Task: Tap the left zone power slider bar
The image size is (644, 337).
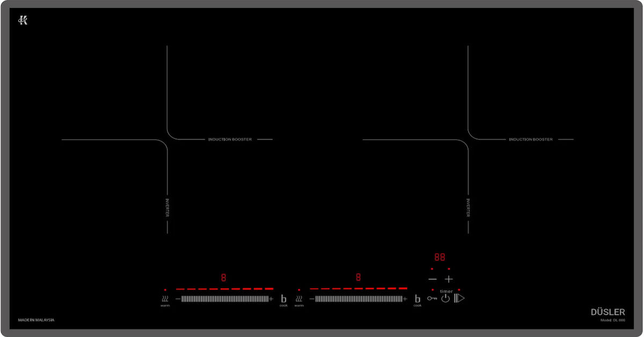Action: click(x=224, y=299)
